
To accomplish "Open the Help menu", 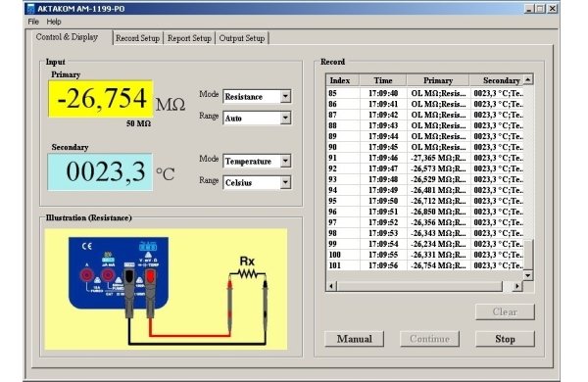I will [54, 22].
